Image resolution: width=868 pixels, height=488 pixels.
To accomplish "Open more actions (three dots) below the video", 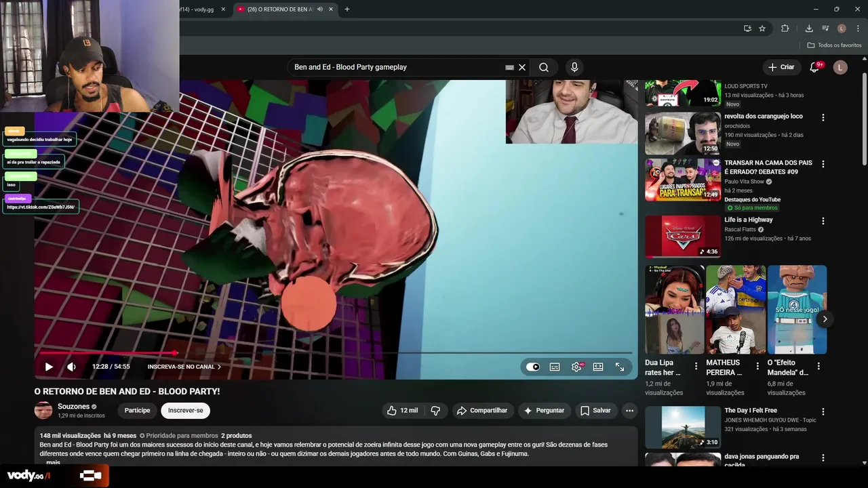I will (x=629, y=410).
